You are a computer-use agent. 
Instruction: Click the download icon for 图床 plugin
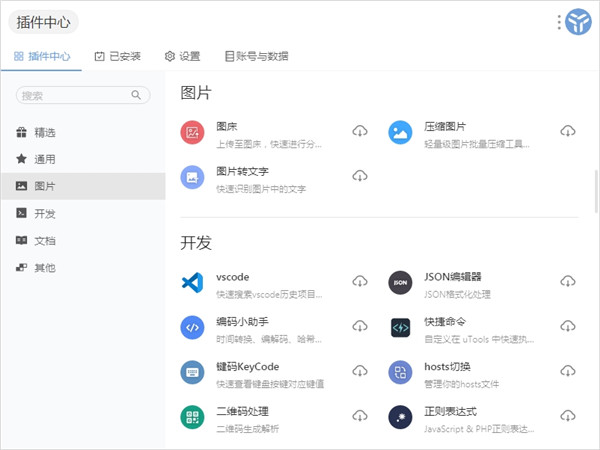[360, 131]
